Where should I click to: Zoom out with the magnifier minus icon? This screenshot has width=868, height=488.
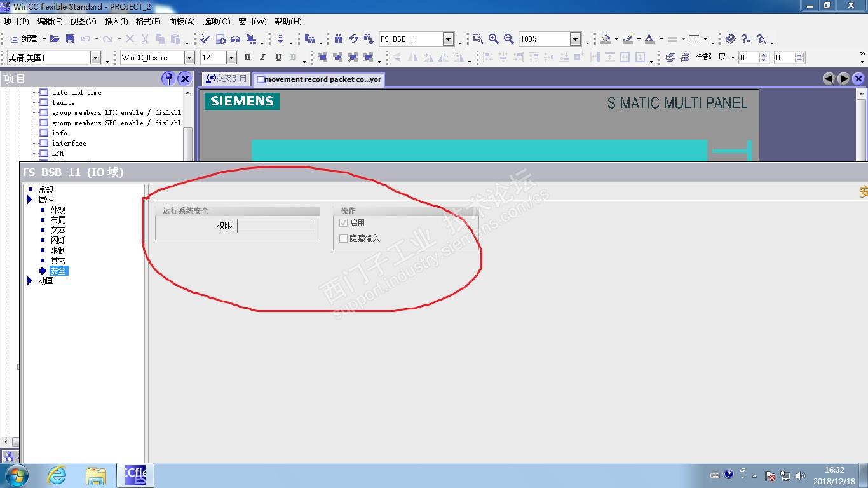(508, 39)
